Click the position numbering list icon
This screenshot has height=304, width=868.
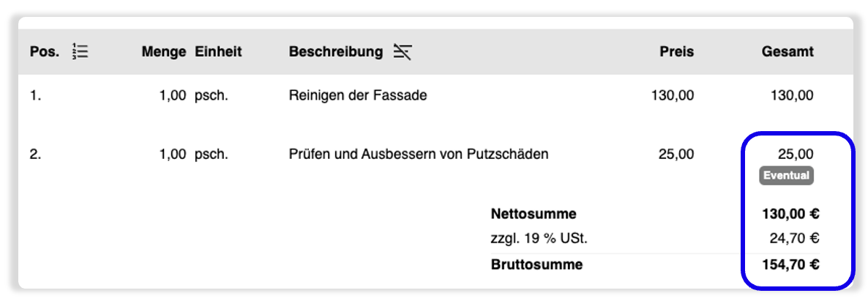[x=81, y=52]
